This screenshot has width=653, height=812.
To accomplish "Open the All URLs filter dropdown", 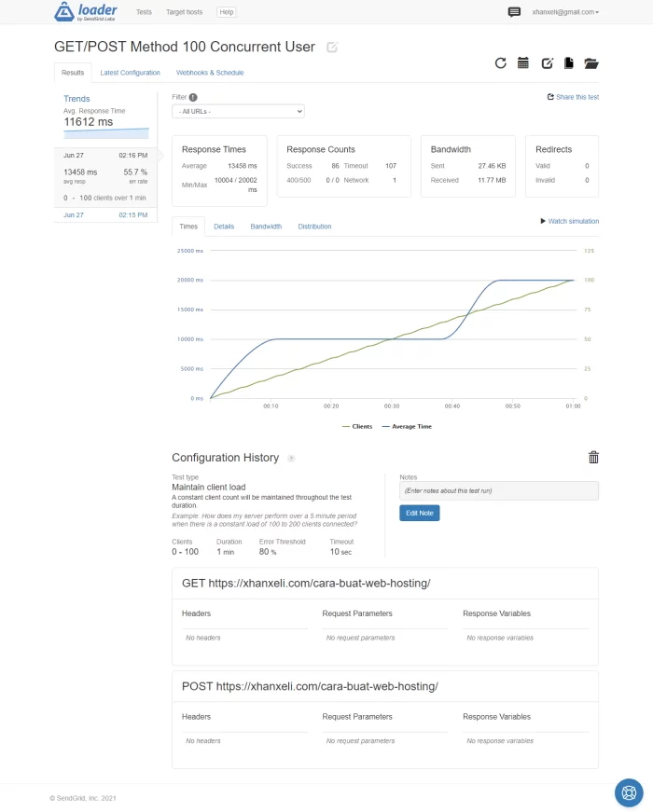I will (238, 111).
